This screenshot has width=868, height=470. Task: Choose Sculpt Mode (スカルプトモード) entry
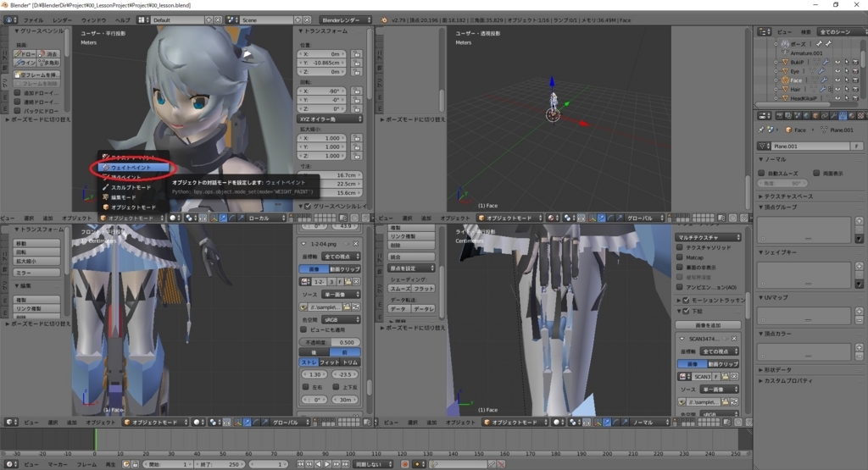pos(131,187)
